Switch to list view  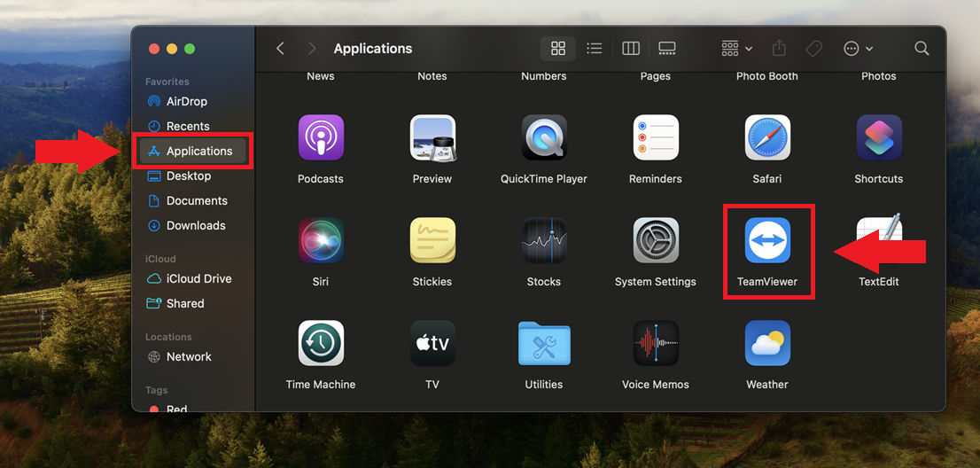(x=594, y=48)
